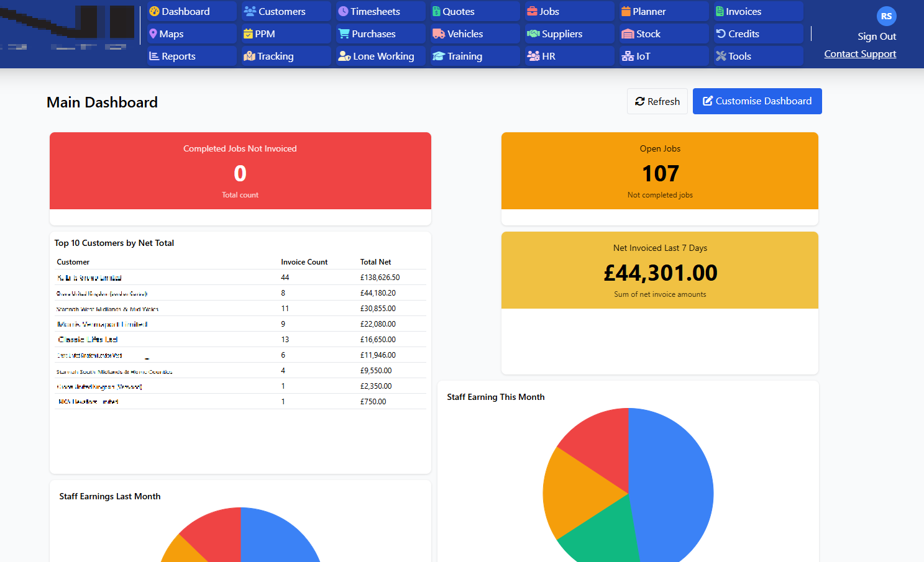Click the Planner calendar icon
The image size is (924, 562).
[626, 11]
